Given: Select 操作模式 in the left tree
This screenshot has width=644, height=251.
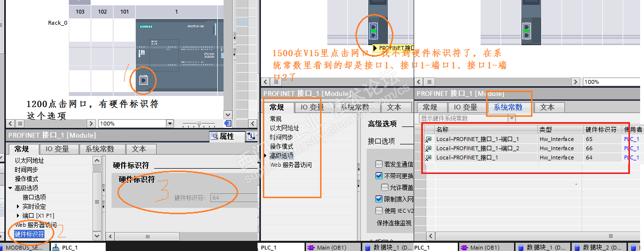Looking at the screenshot, I should pyautogui.click(x=26, y=179).
